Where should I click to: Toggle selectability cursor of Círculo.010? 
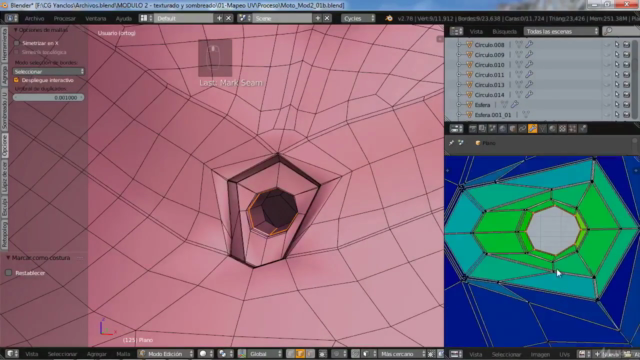(617, 65)
